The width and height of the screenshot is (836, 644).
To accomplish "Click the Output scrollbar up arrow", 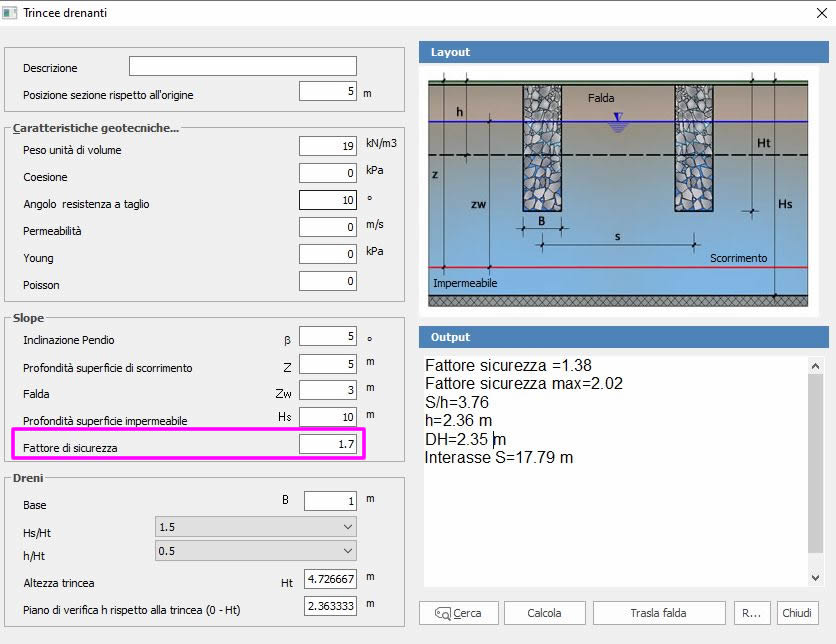I will point(815,366).
